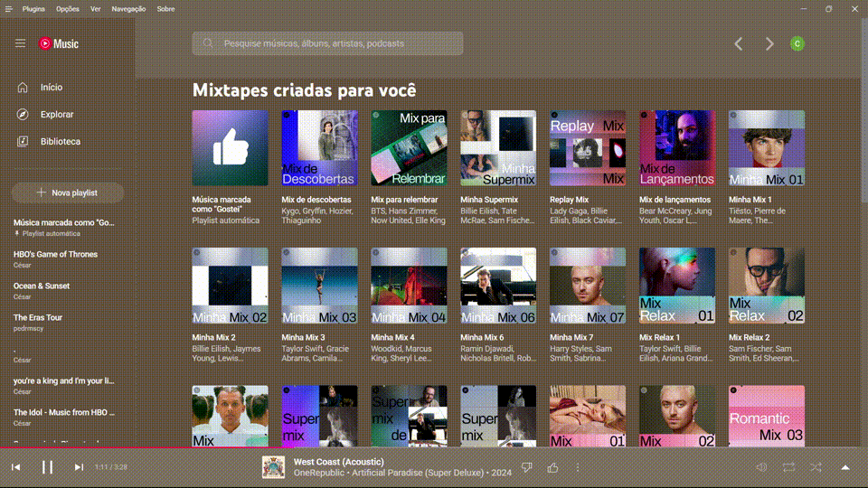Click the West Coast (Acoustic) song title
Image resolution: width=868 pixels, height=488 pixels.
[x=338, y=462]
